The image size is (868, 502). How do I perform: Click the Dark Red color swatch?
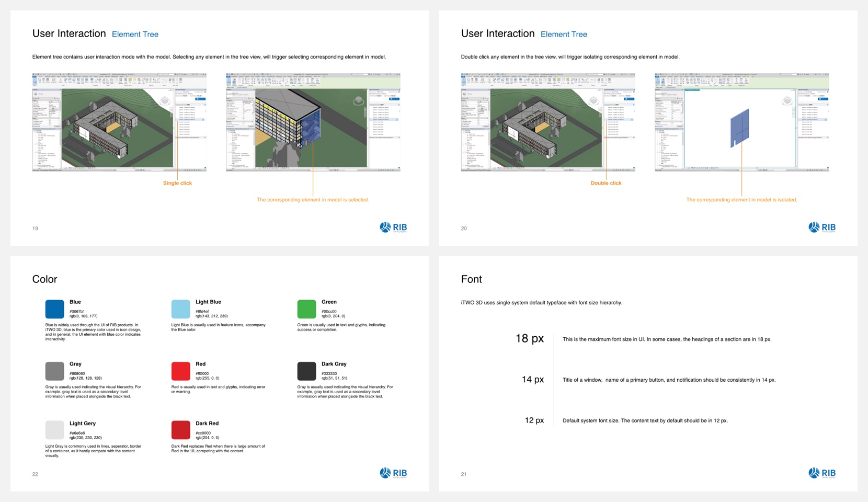pos(180,430)
